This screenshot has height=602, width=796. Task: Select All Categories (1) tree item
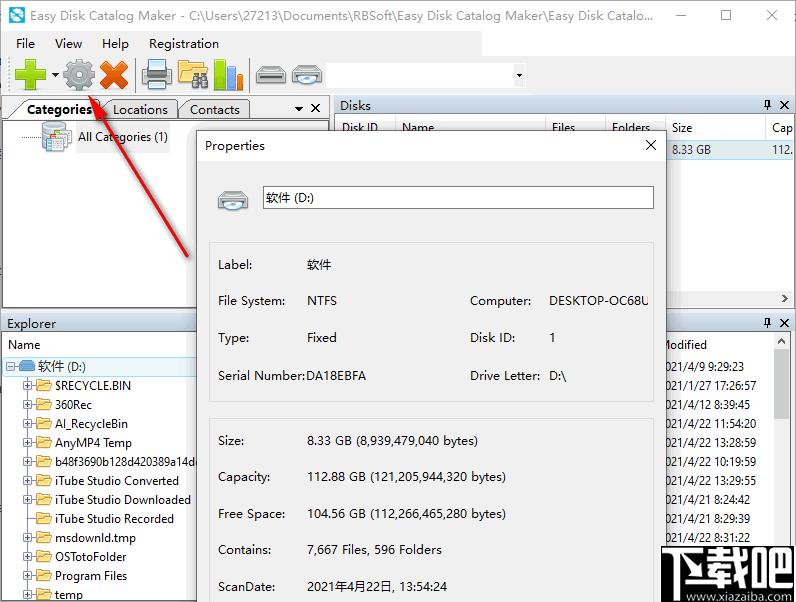pos(123,137)
